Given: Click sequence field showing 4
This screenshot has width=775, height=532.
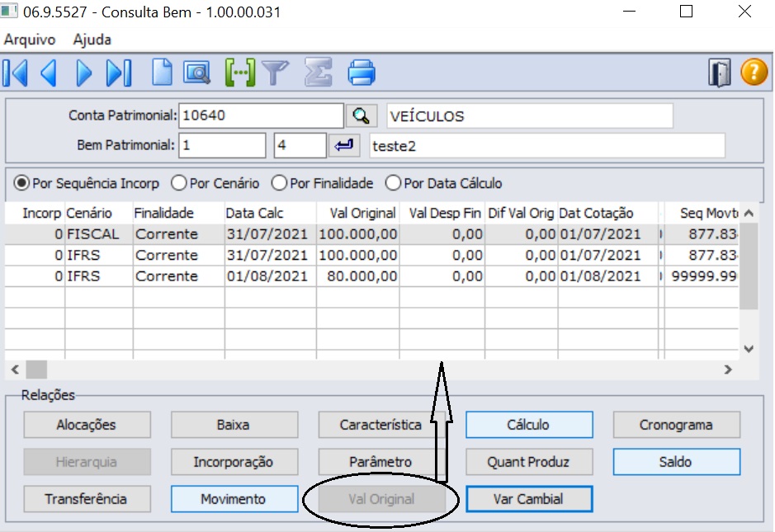Looking at the screenshot, I should [x=300, y=145].
